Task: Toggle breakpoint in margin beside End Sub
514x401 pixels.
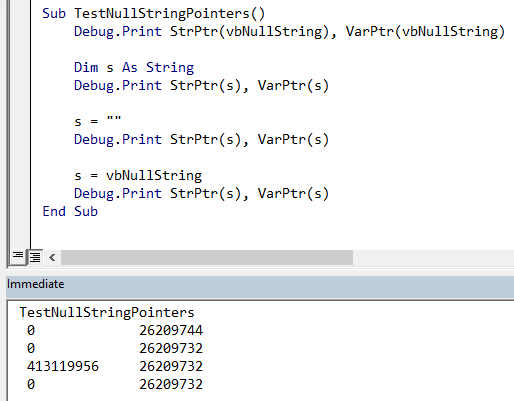Action: [x=20, y=211]
